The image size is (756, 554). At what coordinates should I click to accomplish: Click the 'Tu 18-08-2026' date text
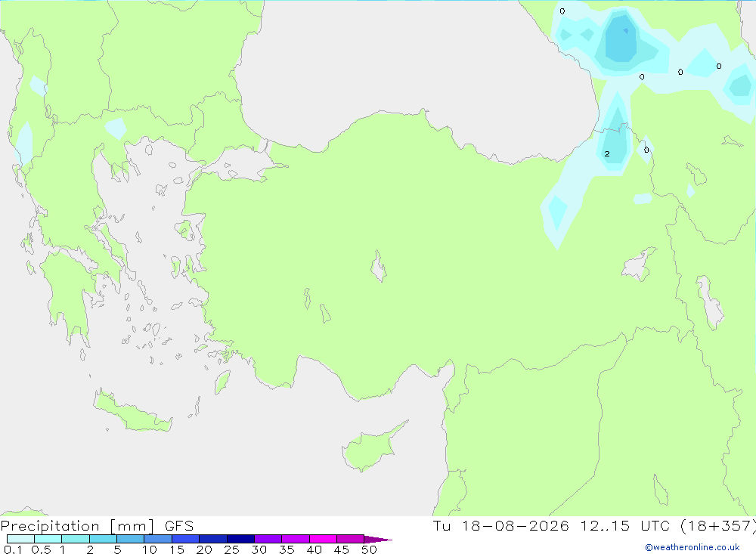pos(500,525)
